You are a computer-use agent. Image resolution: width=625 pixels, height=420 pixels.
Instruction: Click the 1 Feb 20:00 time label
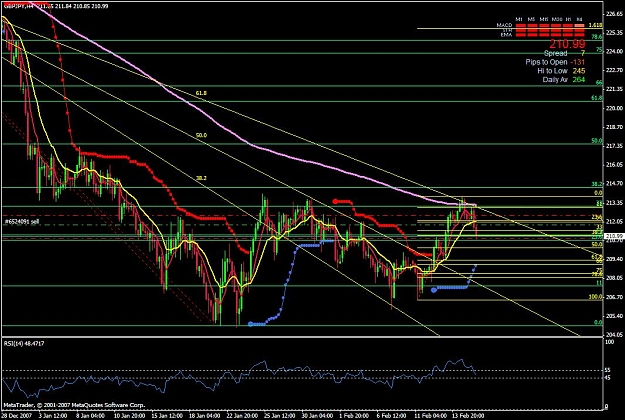(354, 416)
